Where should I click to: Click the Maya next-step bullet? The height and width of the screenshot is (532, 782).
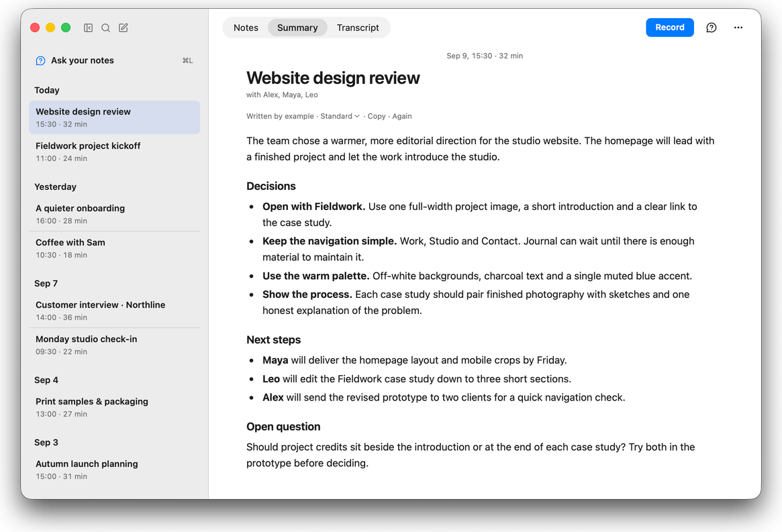click(x=414, y=360)
